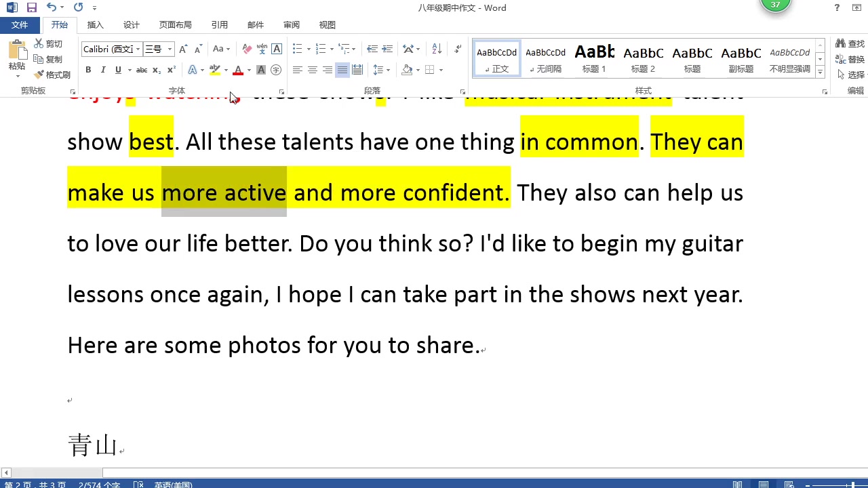
Task: Open the File (文件) tab
Action: (20, 25)
